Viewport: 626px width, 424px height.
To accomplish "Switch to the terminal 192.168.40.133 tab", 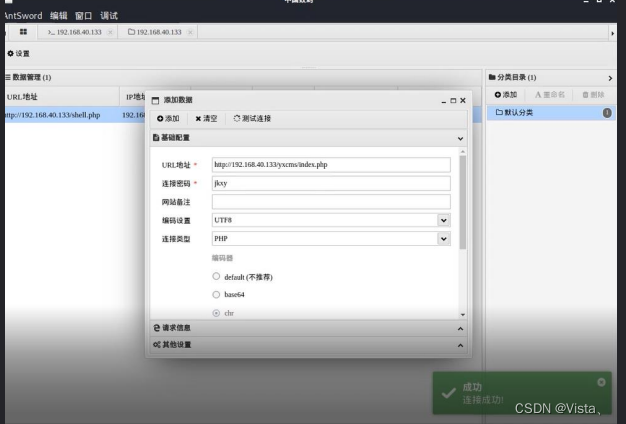I will pos(75,32).
